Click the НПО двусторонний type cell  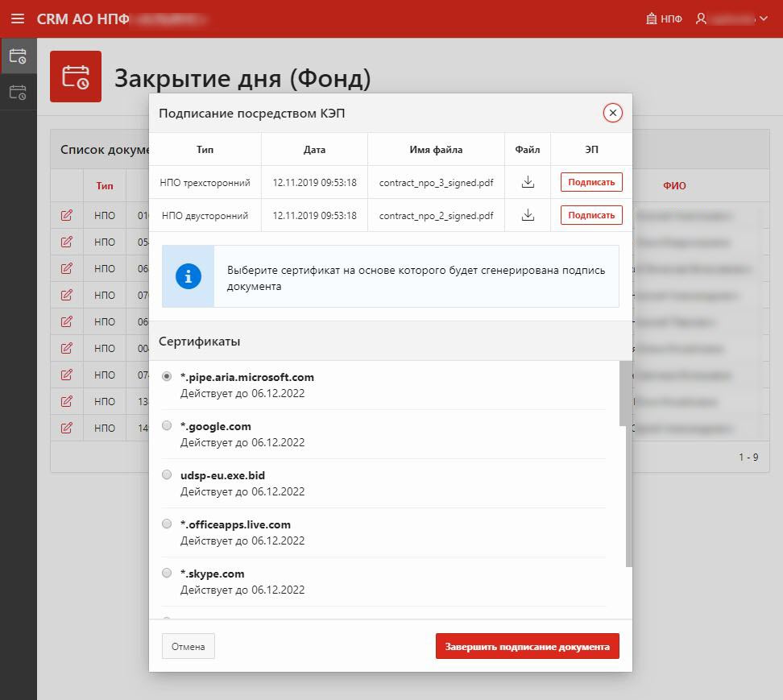tap(205, 216)
